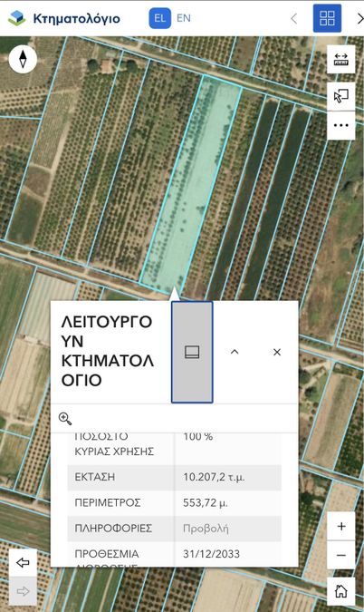364x612 pixels.
Task: Dock the popup panel
Action: (192, 352)
